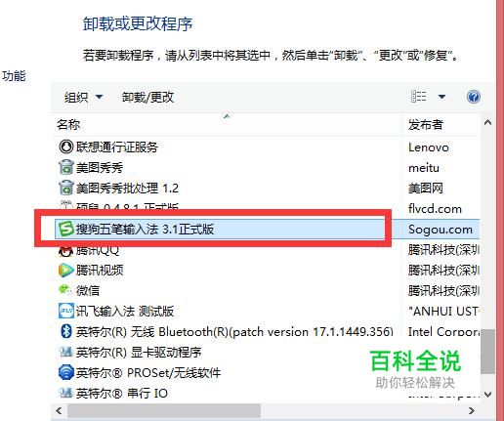Open the view options dropdown arrow
Viewport: 504px width, 421px height.
pos(441,97)
